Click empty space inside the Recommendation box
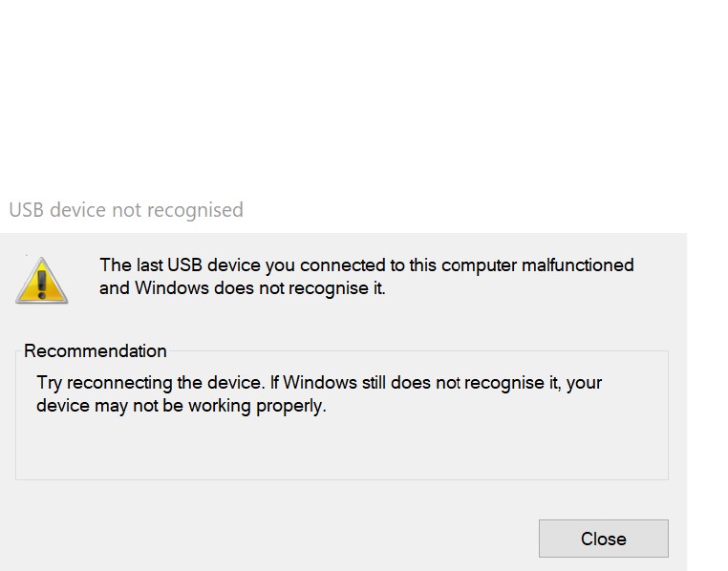The height and width of the screenshot is (571, 728). 341,450
